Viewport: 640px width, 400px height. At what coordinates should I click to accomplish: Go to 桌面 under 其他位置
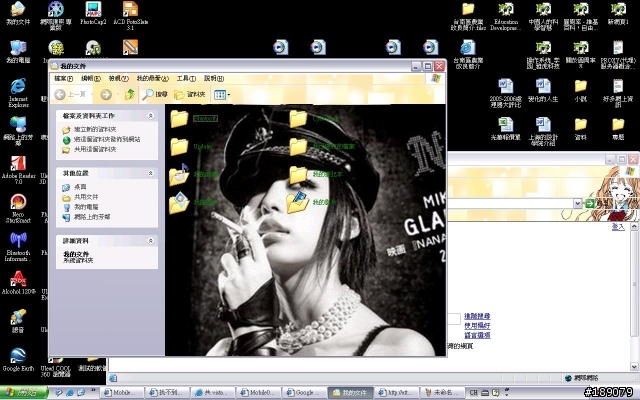(80, 187)
